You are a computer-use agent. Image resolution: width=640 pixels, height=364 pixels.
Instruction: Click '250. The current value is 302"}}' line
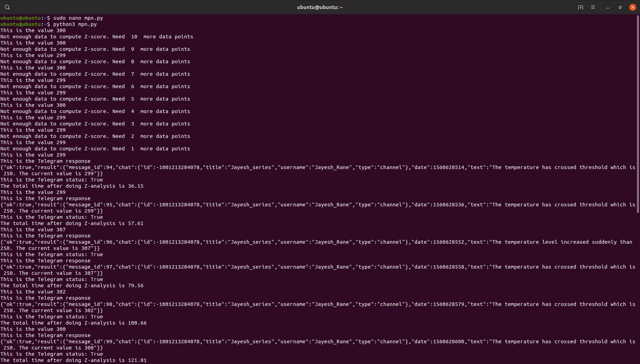pyautogui.click(x=53, y=310)
